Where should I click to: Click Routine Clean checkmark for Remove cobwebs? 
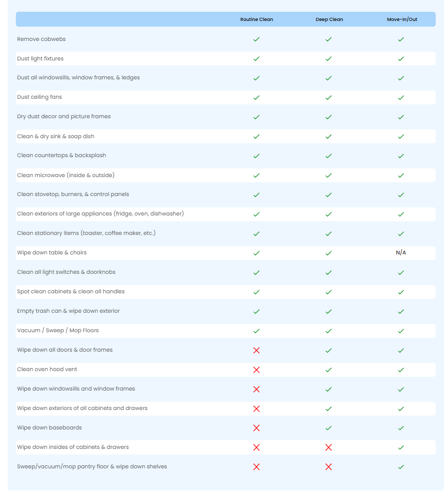tap(256, 39)
